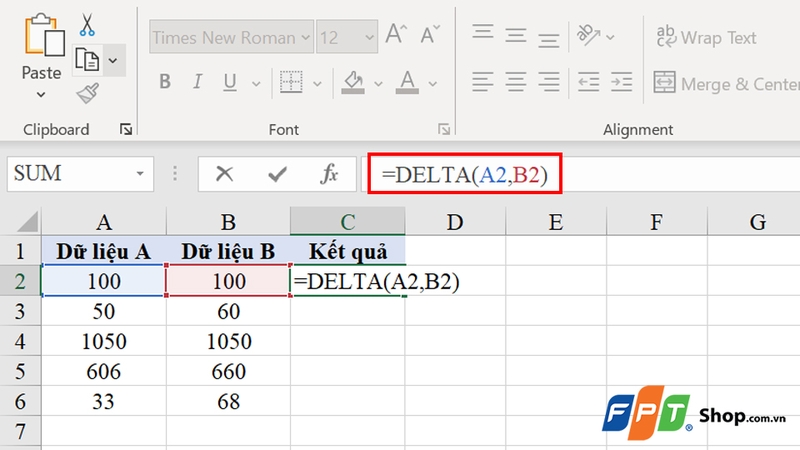Confirm formula with the checkmark
The height and width of the screenshot is (450, 800).
click(x=278, y=174)
